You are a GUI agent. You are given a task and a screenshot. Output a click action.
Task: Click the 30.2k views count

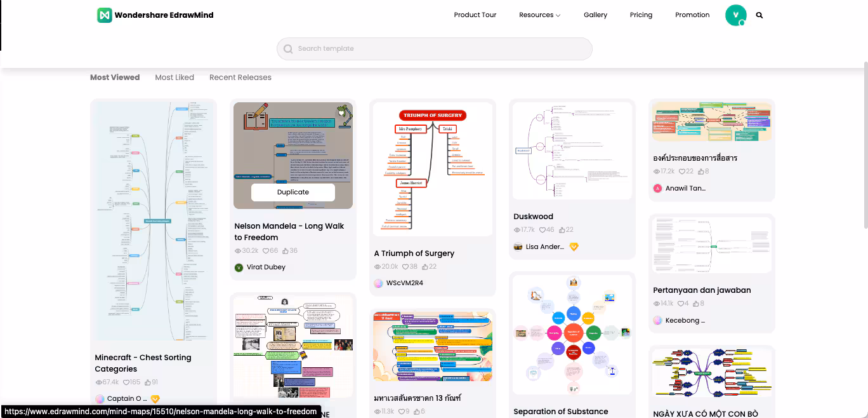250,251
